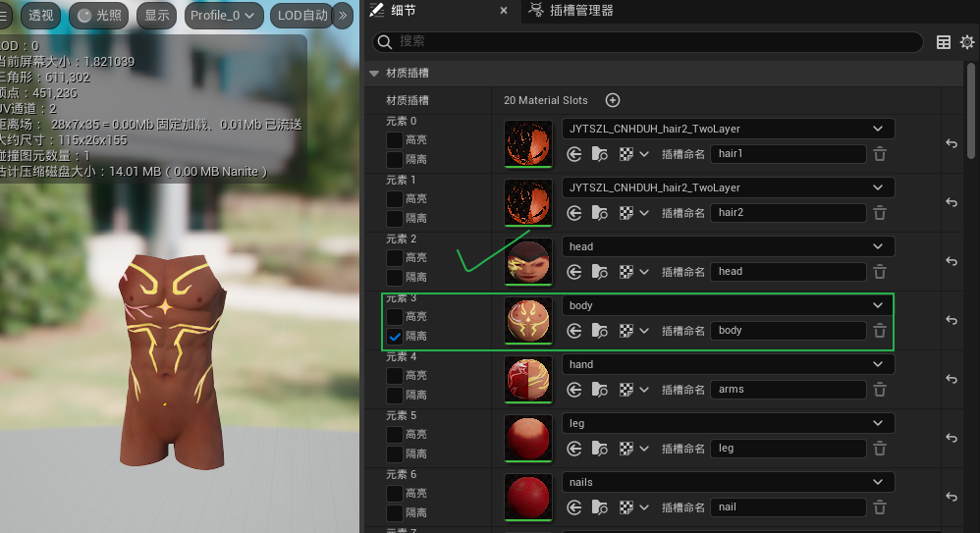Viewport: 980px width, 533px height.
Task: Switch to 插槽管理器 tab
Action: point(572,11)
